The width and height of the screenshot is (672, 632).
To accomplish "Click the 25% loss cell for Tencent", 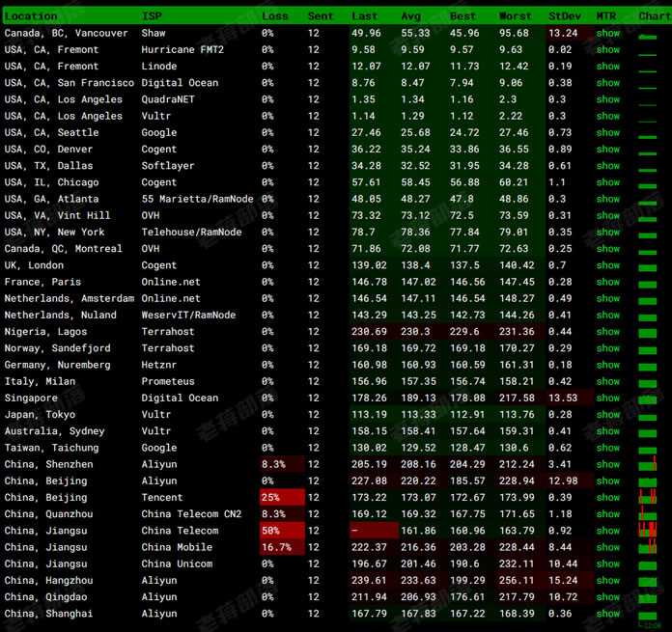I will pyautogui.click(x=282, y=498).
